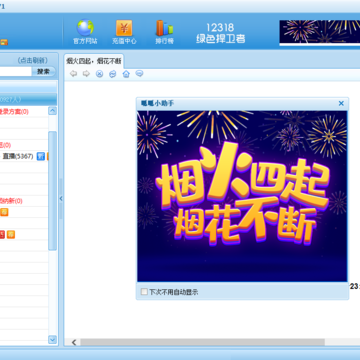The image size is (360, 360).
Task: Click the list scrollbar down arrow
Action: tap(52, 340)
